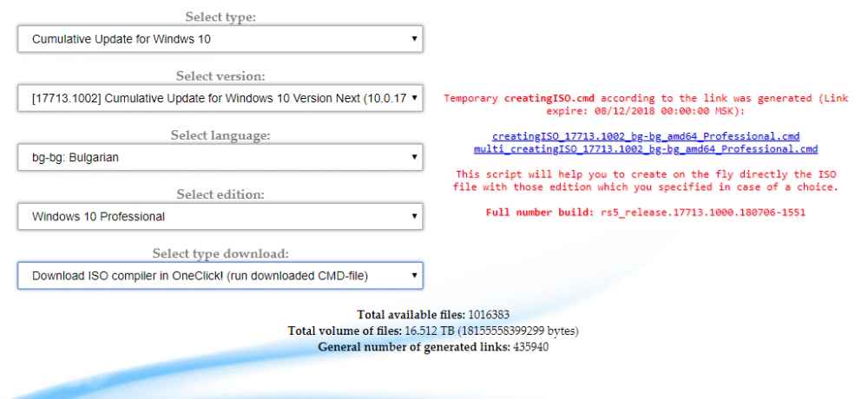Open the Select type download dropdown
868x399 pixels.
point(220,276)
